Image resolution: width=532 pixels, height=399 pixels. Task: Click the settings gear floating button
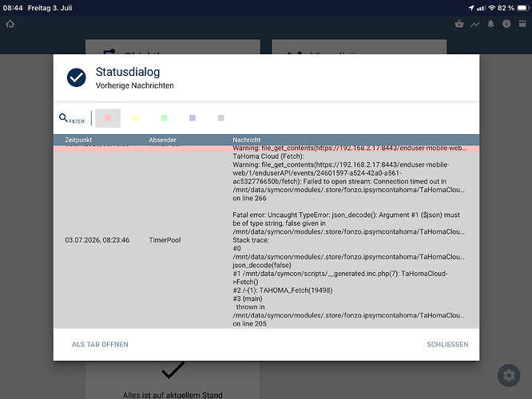tap(509, 375)
